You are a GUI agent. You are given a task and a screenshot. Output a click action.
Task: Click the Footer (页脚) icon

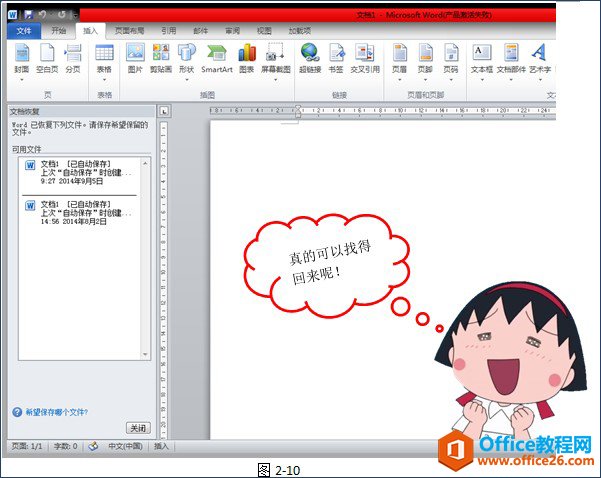pyautogui.click(x=425, y=53)
